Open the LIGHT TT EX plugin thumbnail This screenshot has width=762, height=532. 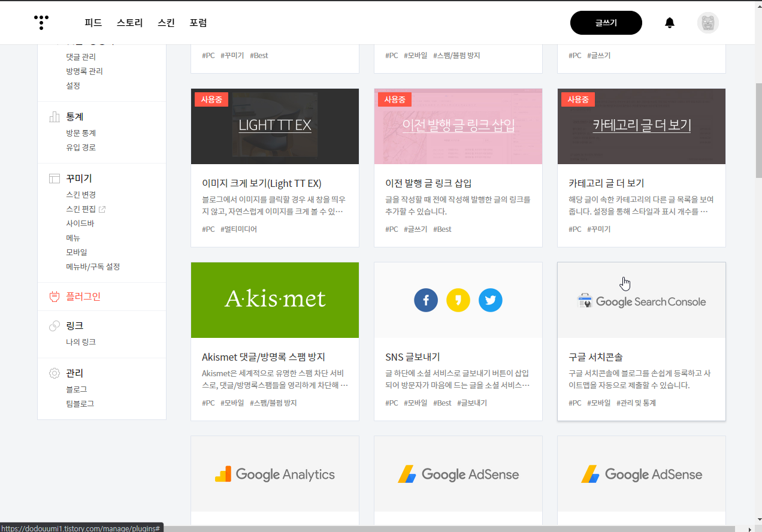click(275, 126)
